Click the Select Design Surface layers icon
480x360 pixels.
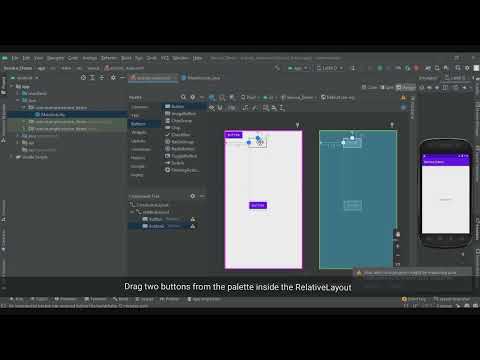[x=212, y=97]
